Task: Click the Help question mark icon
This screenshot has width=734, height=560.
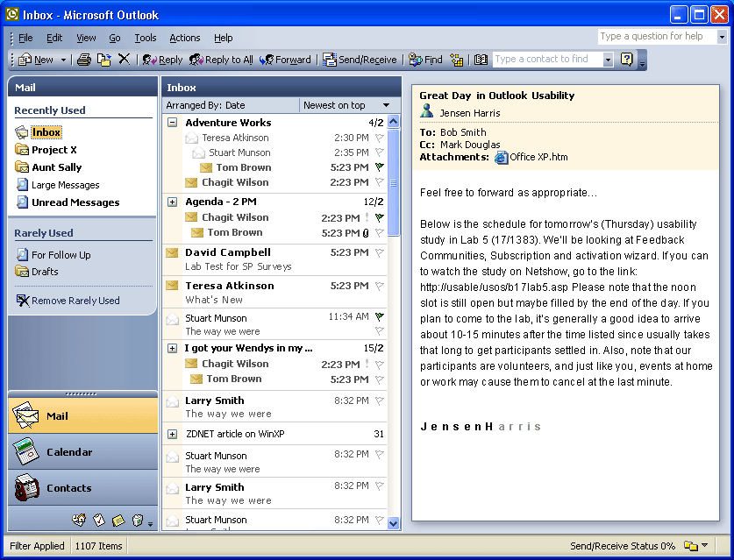Action: coord(626,59)
